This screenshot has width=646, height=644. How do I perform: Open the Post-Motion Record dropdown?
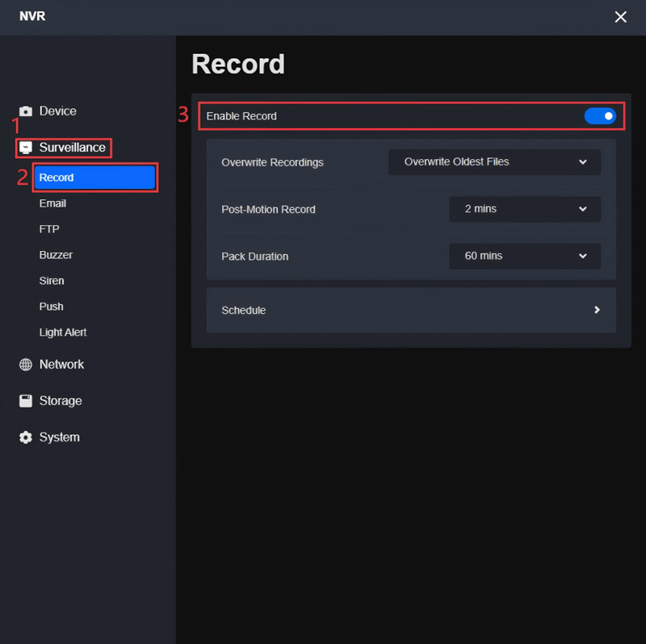click(x=524, y=209)
